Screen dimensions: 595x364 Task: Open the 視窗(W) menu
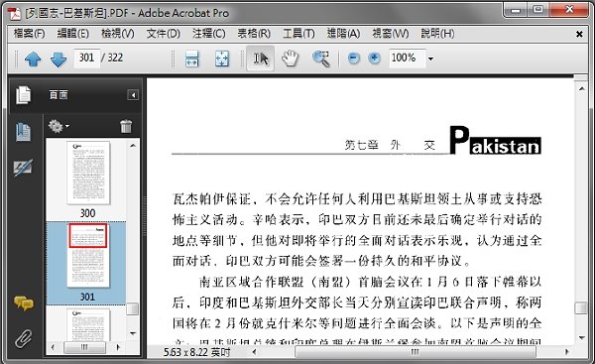[390, 34]
